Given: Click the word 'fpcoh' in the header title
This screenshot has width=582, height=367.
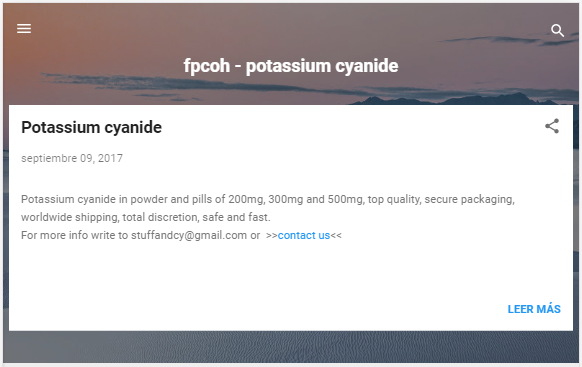Looking at the screenshot, I should click(x=207, y=66).
